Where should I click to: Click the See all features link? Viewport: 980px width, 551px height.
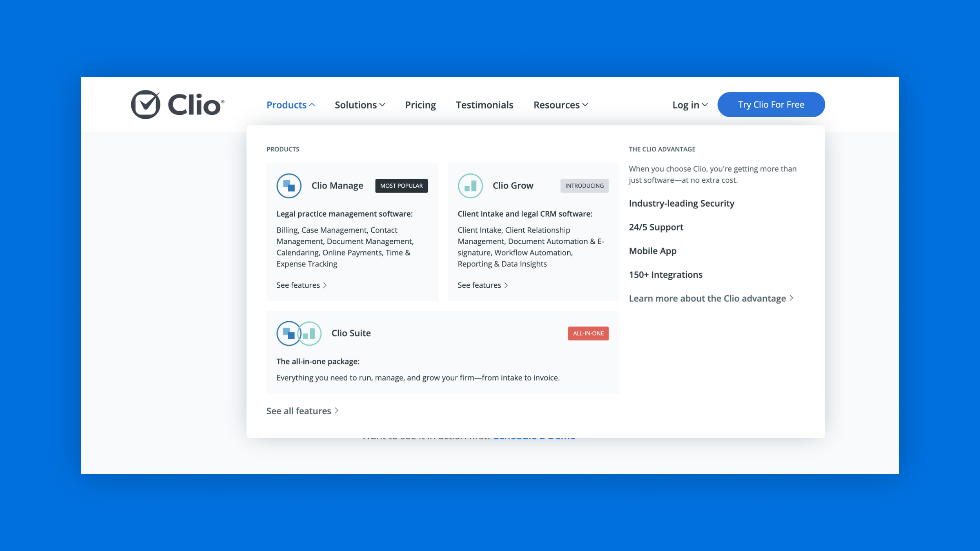(x=302, y=411)
